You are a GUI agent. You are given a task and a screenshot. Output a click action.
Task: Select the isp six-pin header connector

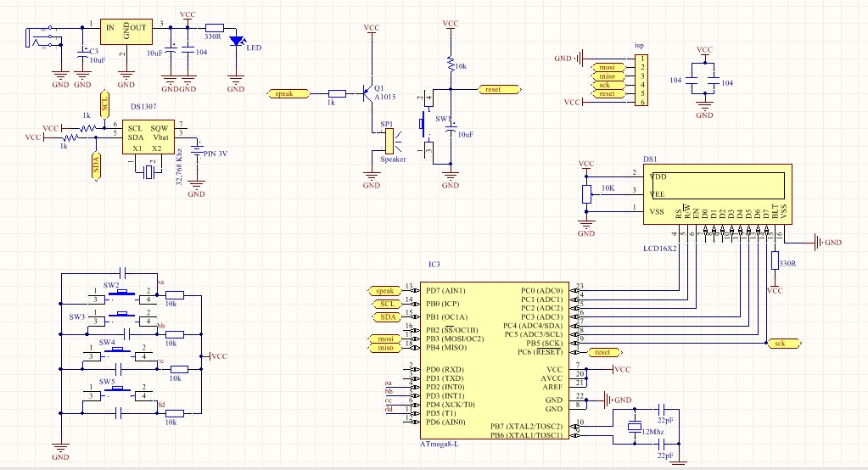pyautogui.click(x=642, y=80)
